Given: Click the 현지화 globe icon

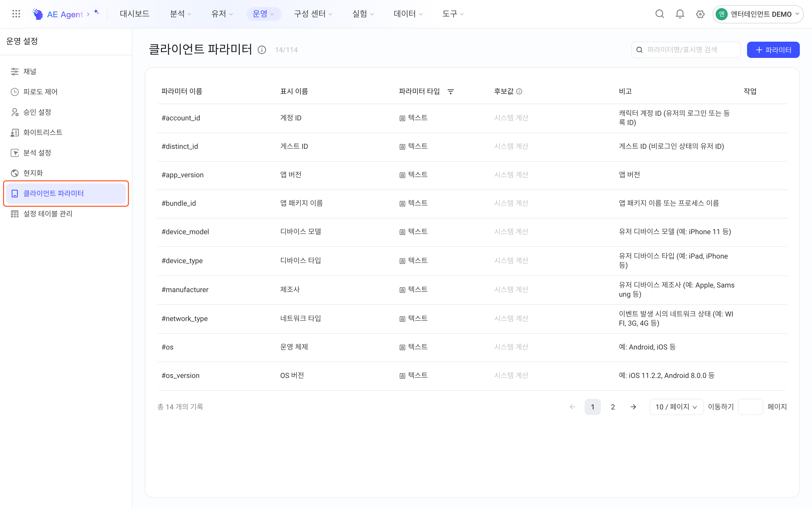Looking at the screenshot, I should pyautogui.click(x=14, y=173).
